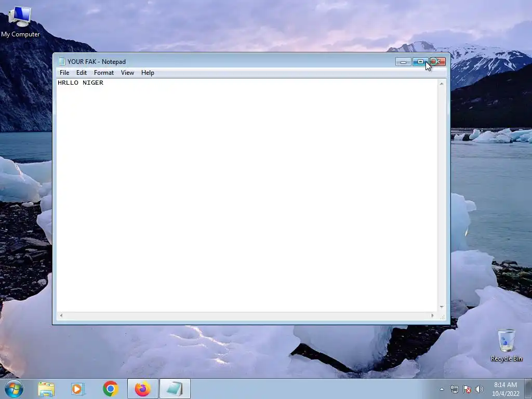
Task: Open Google Chrome from the taskbar
Action: 111,389
